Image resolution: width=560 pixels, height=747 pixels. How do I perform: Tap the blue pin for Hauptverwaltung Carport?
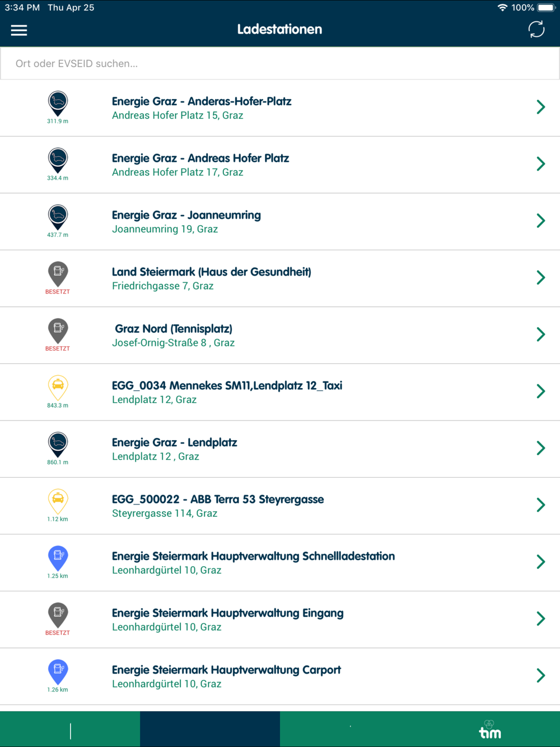pos(58,672)
